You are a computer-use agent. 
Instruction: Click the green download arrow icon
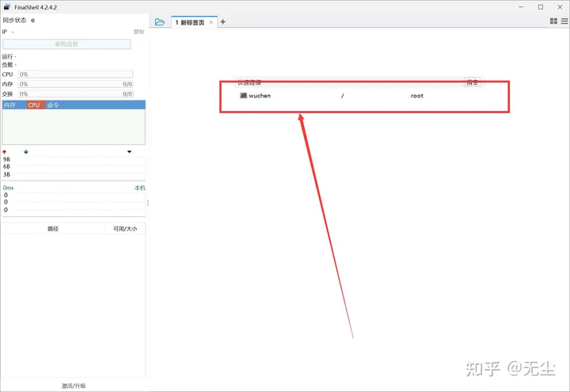click(x=26, y=151)
